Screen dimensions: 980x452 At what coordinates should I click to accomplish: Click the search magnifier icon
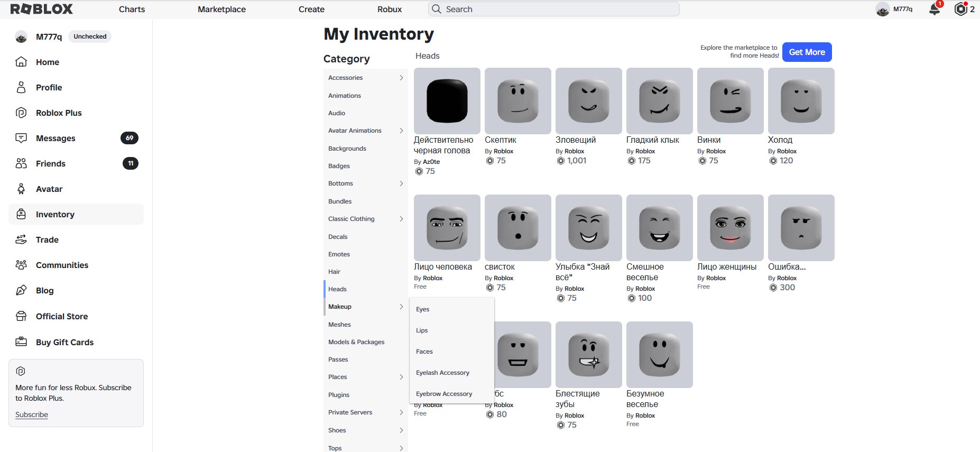coord(436,9)
